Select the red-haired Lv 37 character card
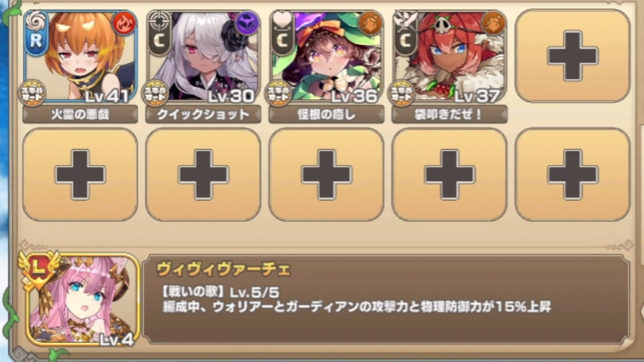644x362 pixels. point(449,56)
